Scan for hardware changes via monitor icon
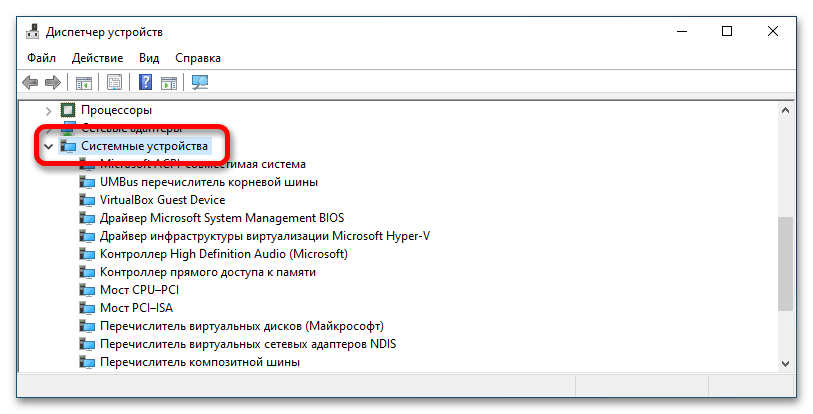Screen dimensions: 813x414 (x=200, y=83)
